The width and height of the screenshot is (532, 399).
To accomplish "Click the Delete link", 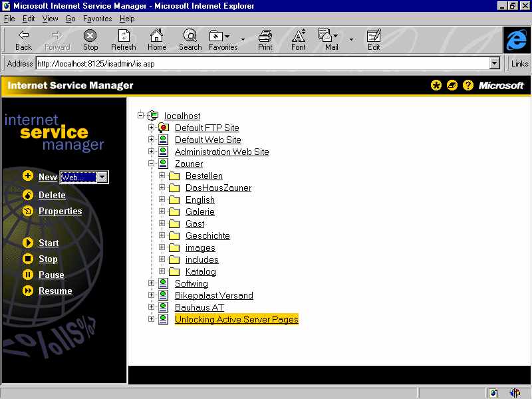I will (52, 195).
